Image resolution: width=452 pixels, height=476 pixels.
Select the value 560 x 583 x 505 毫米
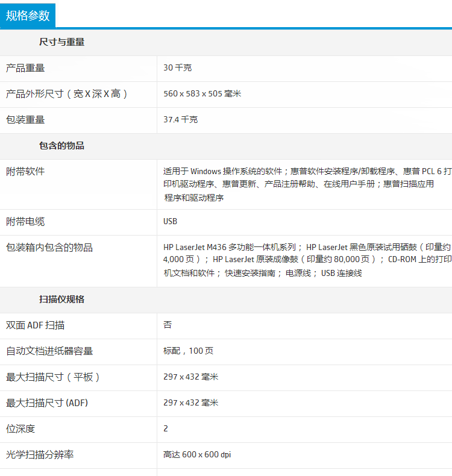(x=202, y=93)
